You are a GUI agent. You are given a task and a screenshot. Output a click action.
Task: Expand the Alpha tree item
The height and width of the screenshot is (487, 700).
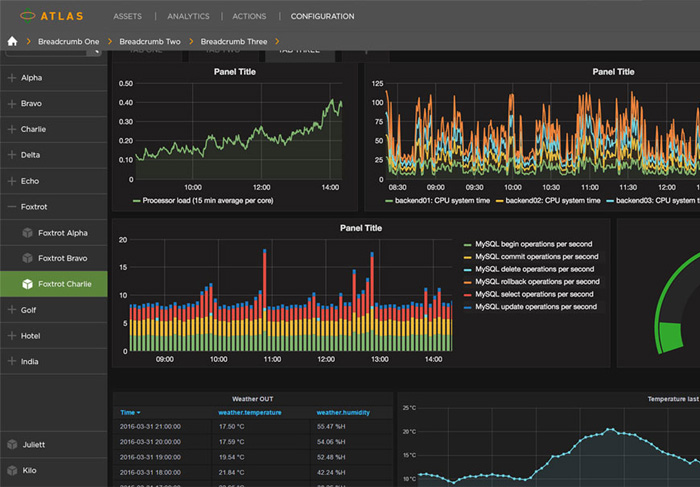coord(12,77)
